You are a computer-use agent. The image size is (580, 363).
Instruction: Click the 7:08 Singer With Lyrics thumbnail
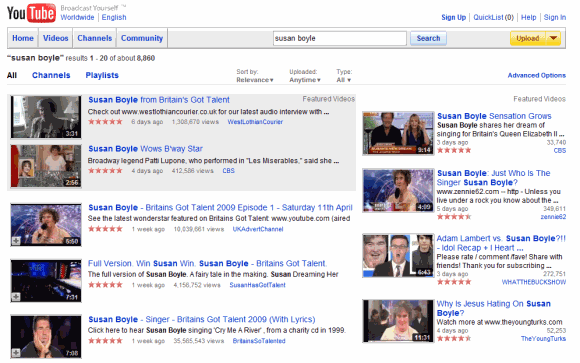46,336
